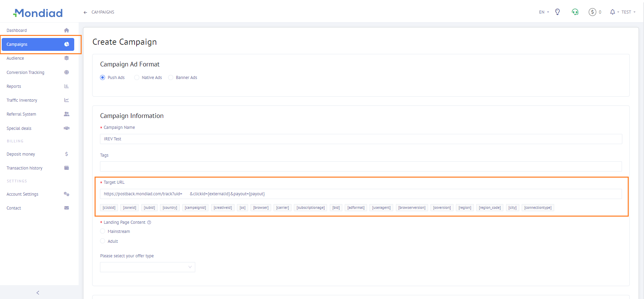Click the dollar balance icon

coord(592,12)
